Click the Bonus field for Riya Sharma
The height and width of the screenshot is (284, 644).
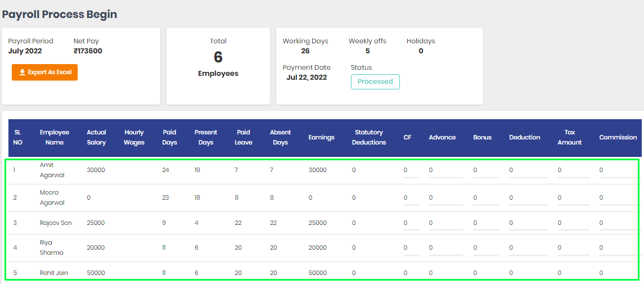pos(486,249)
